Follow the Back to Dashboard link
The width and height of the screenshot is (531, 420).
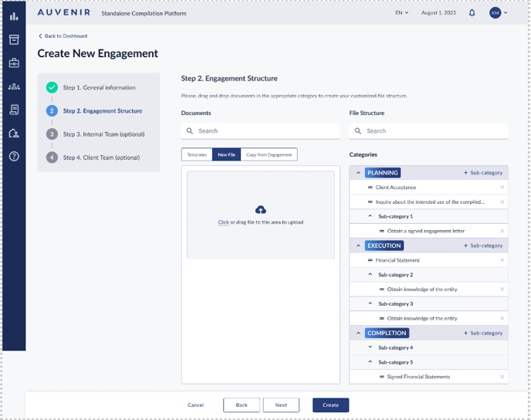[x=63, y=36]
